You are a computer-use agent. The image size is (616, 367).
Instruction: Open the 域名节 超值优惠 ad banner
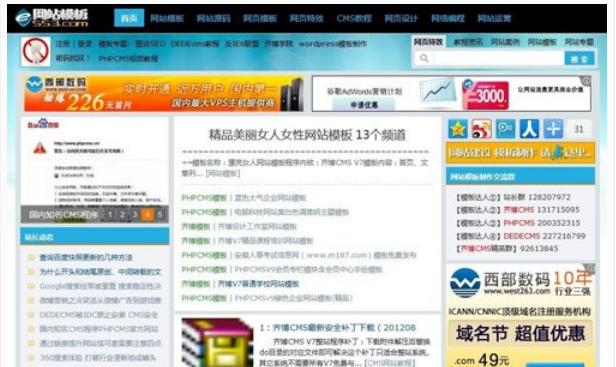pos(520,334)
